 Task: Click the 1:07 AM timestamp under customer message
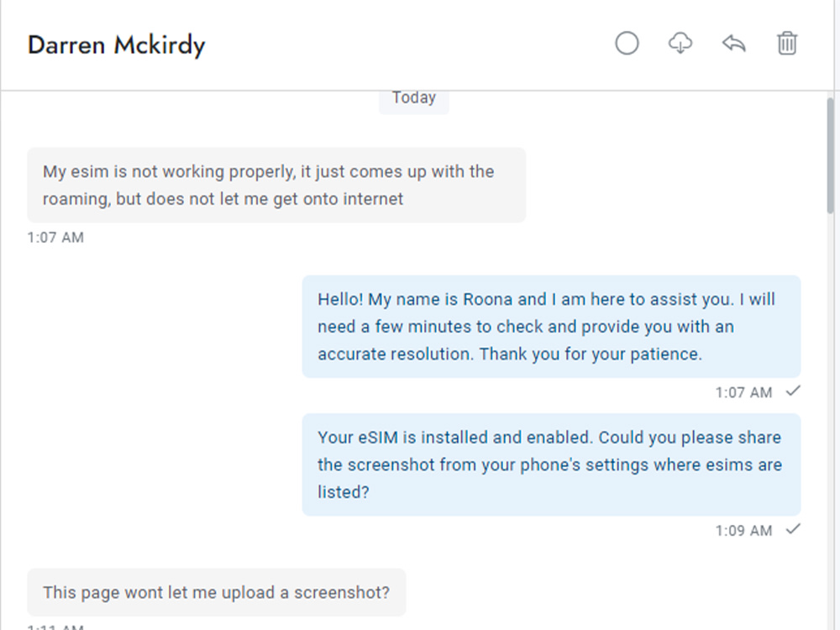(55, 238)
